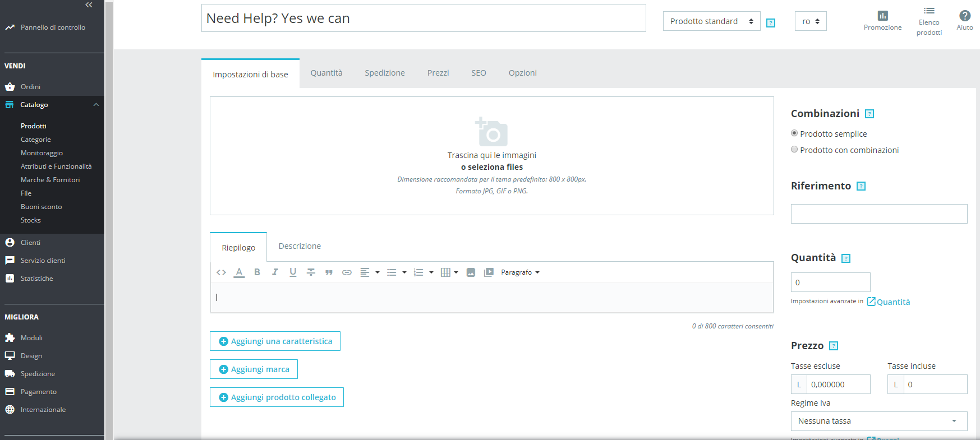Screen dimensions: 980x440
Task: Open Monitoraggio in Catalogo submenu
Action: pos(42,153)
